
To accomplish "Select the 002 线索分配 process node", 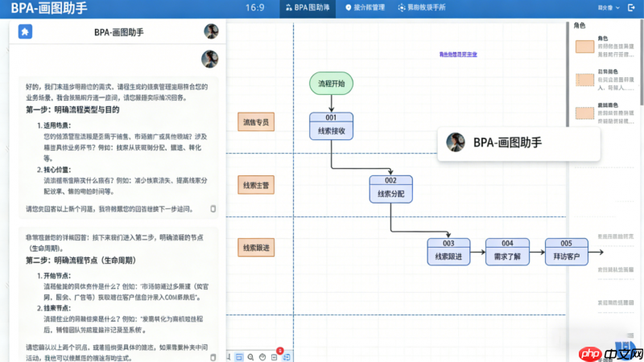I will click(390, 188).
